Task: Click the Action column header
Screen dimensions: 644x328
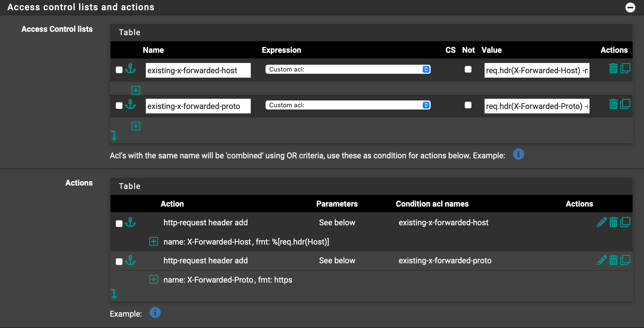Action: click(172, 204)
